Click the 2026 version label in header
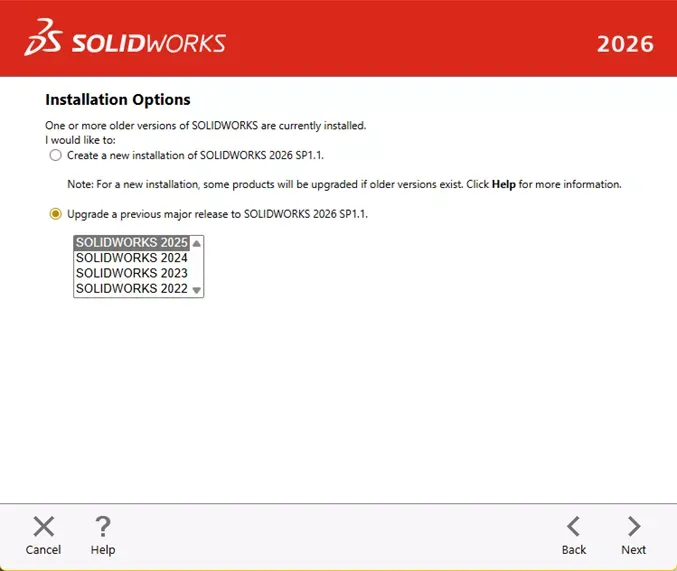Image resolution: width=677 pixels, height=571 pixels. coord(625,44)
